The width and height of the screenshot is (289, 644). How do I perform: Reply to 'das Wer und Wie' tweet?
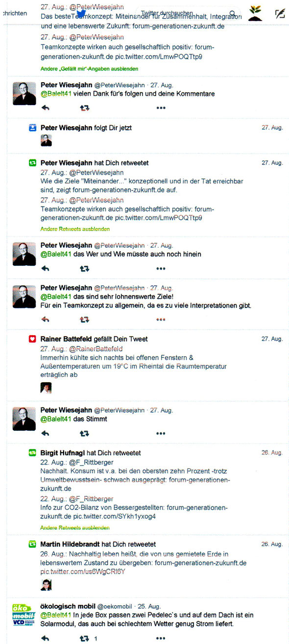[46, 268]
